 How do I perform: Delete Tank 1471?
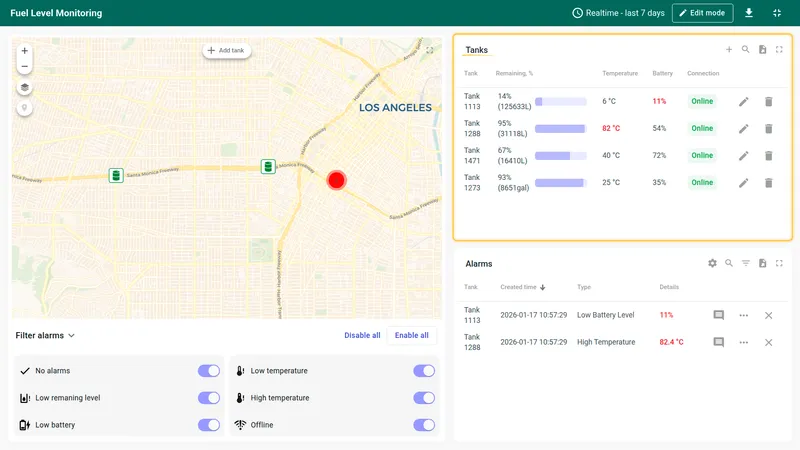tap(768, 156)
